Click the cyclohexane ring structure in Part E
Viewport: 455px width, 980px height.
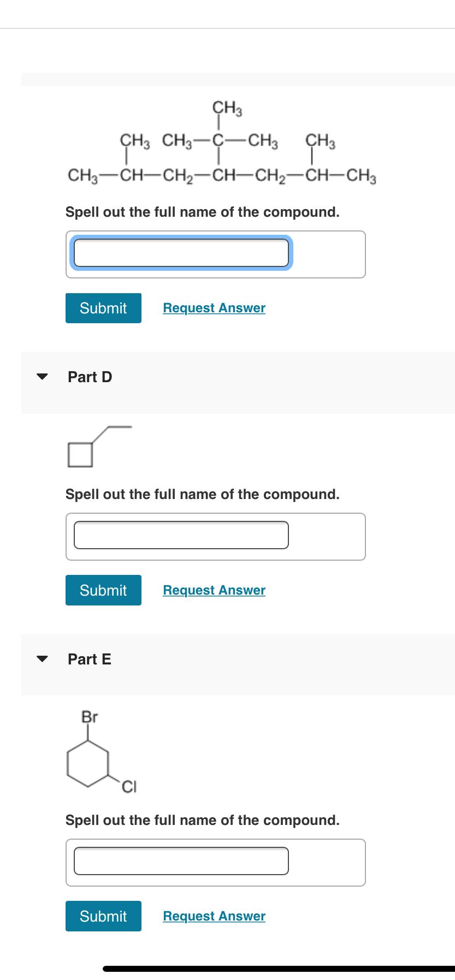coord(86,764)
